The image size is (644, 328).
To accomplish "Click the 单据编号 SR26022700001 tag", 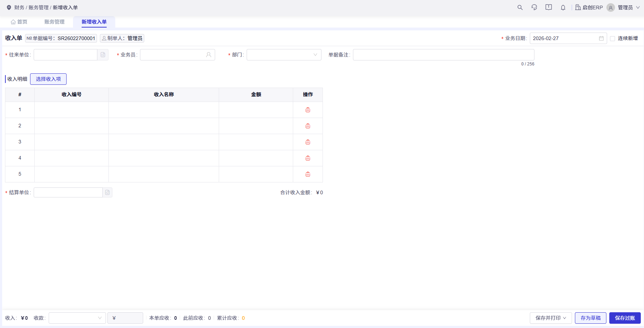I will [x=61, y=38].
